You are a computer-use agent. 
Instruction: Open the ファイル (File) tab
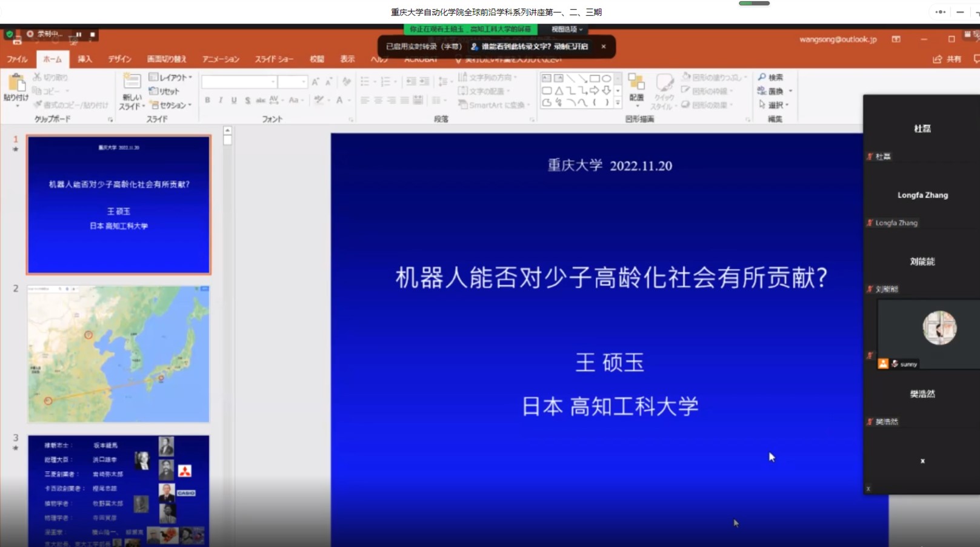click(17, 59)
